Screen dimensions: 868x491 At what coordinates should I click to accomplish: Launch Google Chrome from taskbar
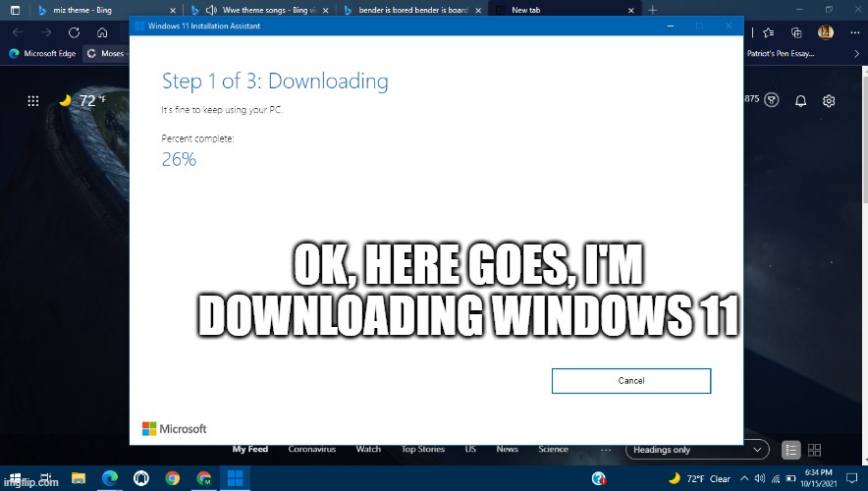click(173, 478)
